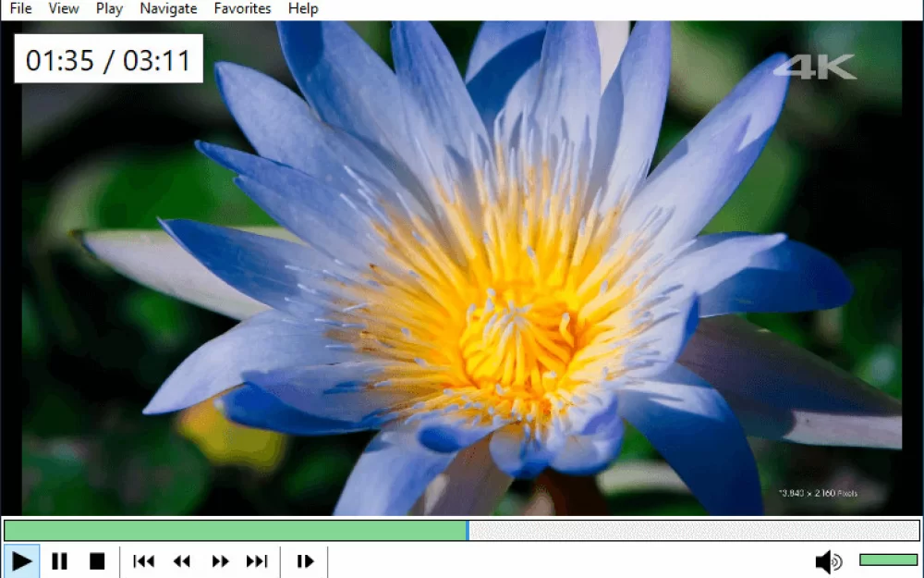This screenshot has width=924, height=578.
Task: Open the File menu
Action: click(x=19, y=8)
